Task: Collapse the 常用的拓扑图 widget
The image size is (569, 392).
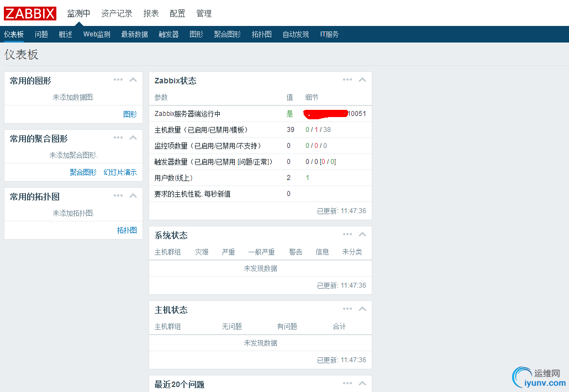Action: pos(133,196)
